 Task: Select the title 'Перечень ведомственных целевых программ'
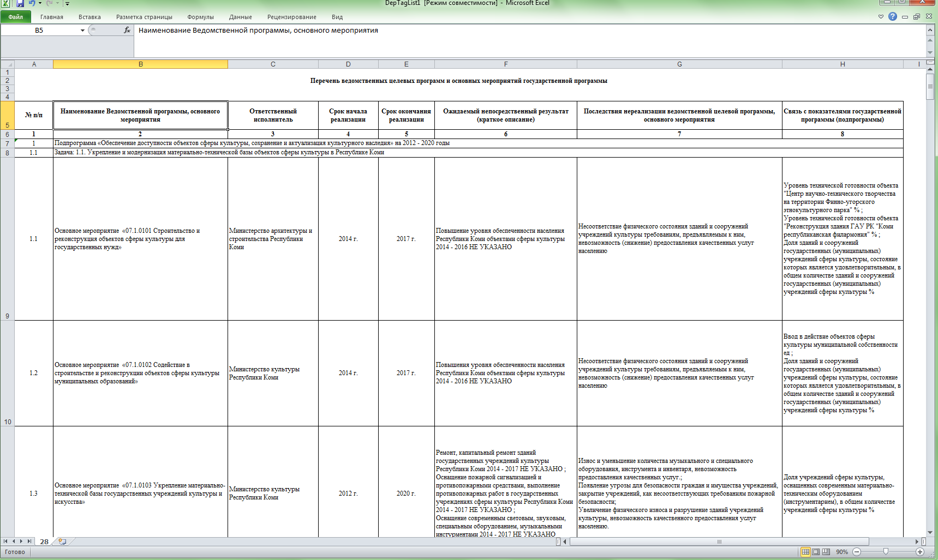click(x=458, y=81)
